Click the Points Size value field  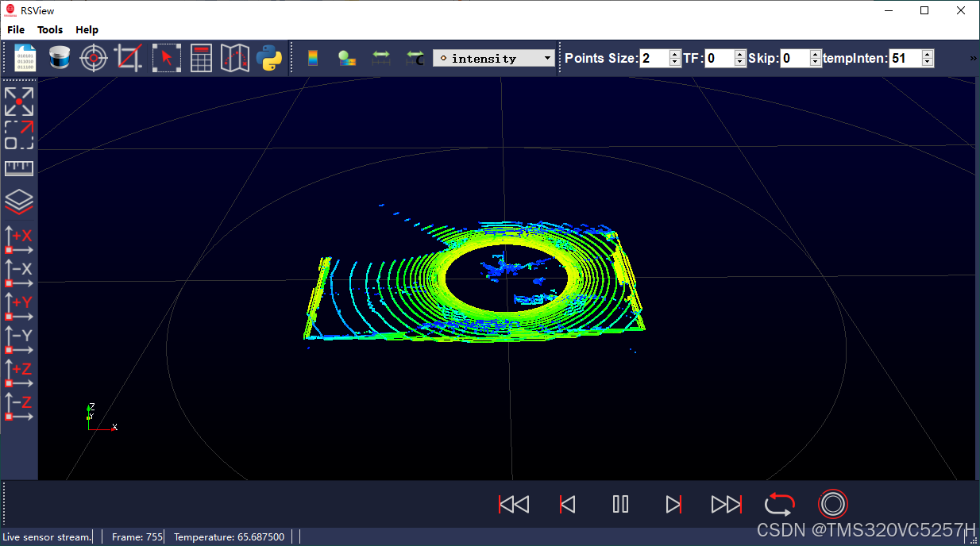pos(654,58)
